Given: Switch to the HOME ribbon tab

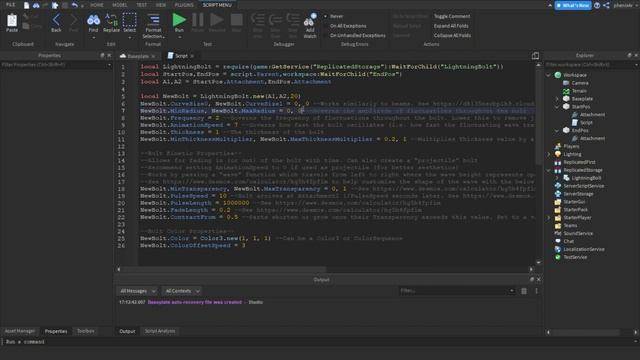Looking at the screenshot, I should coord(97,5).
